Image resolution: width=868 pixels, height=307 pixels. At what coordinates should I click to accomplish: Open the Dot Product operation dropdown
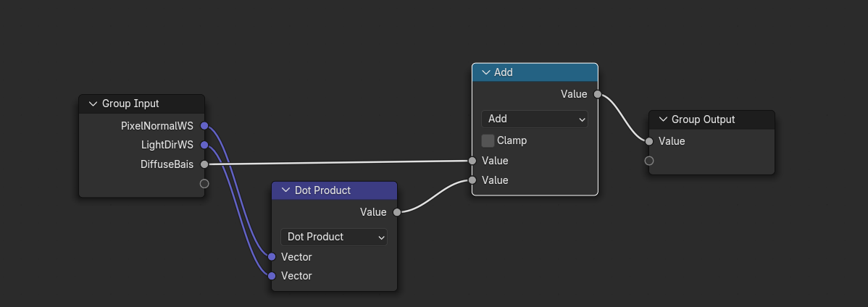pos(333,237)
